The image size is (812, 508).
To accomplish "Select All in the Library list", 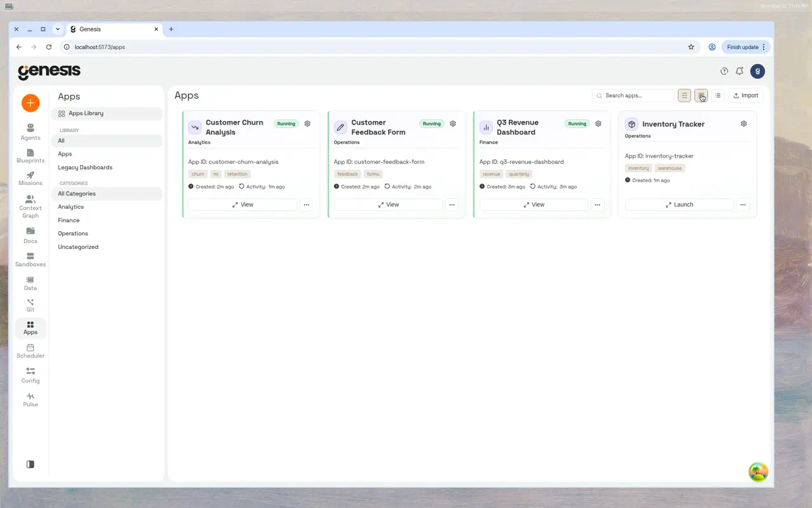I will [x=107, y=141].
